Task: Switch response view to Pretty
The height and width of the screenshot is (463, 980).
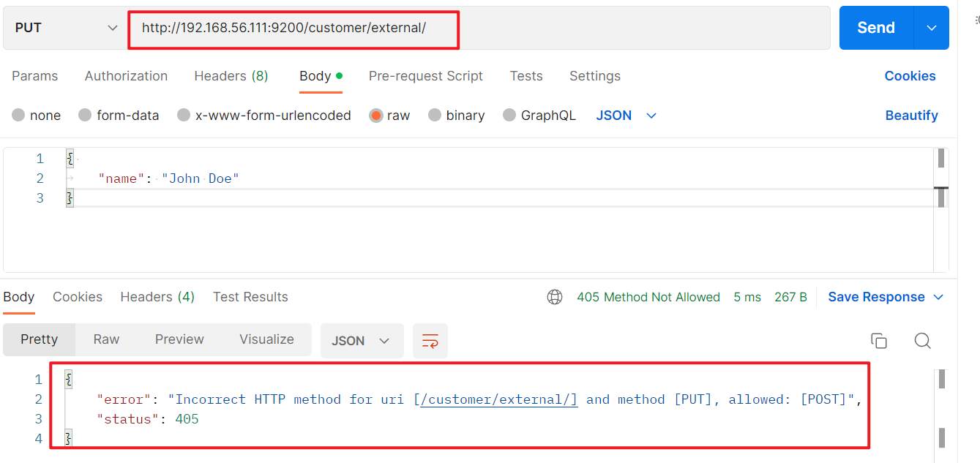Action: [40, 339]
